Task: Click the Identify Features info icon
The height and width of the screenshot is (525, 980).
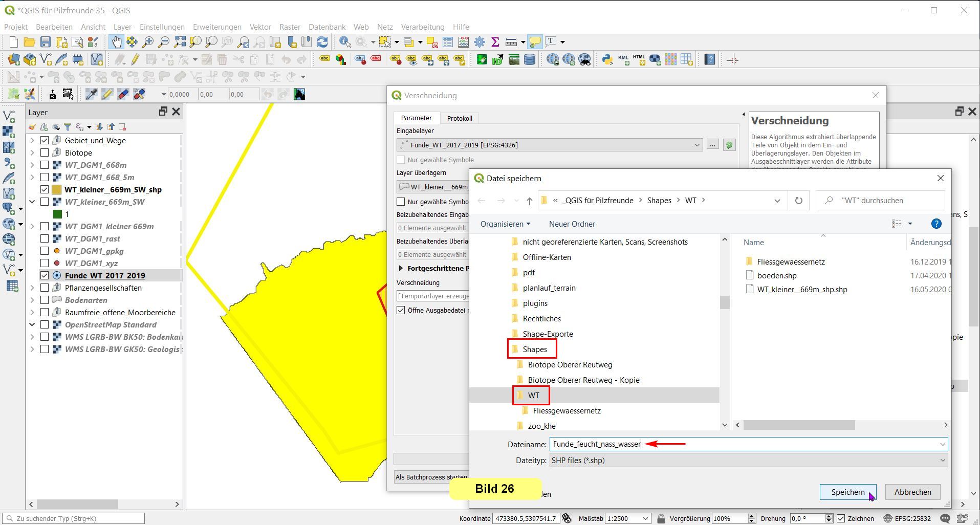Action: (x=345, y=42)
